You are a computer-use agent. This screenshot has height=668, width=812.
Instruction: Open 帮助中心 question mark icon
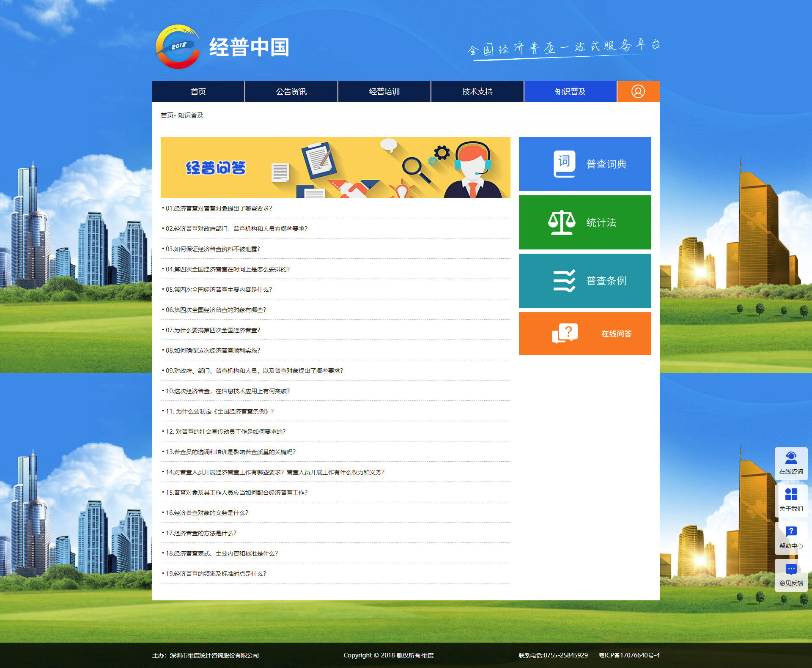point(791,532)
